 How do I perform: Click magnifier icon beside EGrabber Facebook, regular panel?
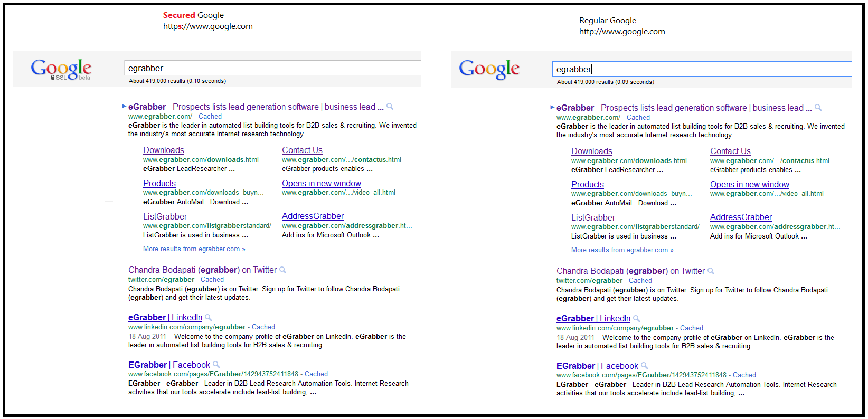pyautogui.click(x=645, y=366)
